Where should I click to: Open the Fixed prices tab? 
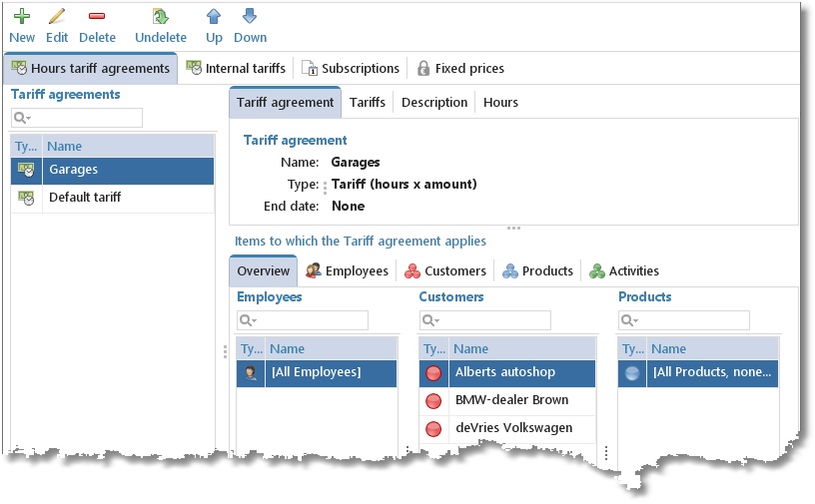point(461,69)
